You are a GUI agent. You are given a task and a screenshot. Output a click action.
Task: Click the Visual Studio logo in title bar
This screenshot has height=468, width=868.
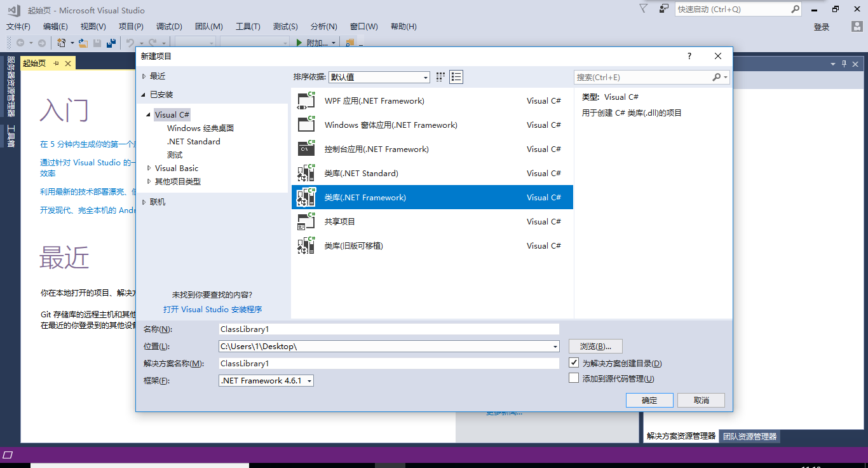(x=15, y=10)
